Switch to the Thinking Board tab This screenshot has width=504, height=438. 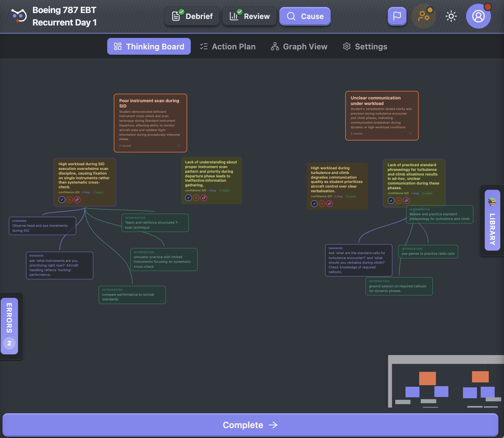coord(149,46)
